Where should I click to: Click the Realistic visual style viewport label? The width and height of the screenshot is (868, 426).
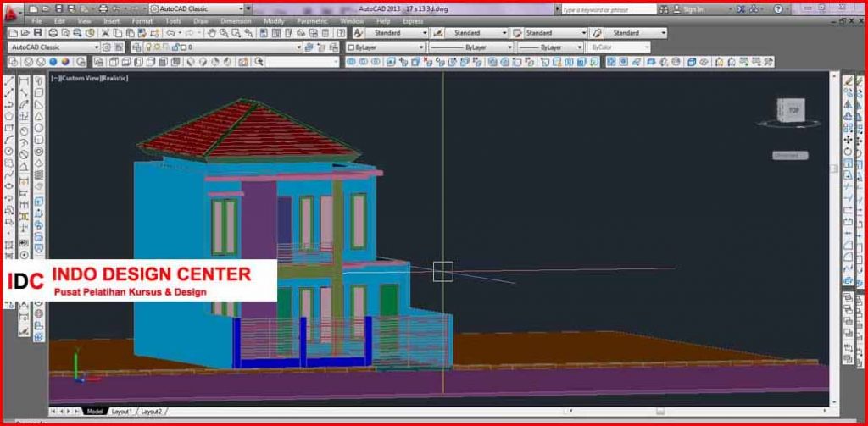click(x=114, y=79)
